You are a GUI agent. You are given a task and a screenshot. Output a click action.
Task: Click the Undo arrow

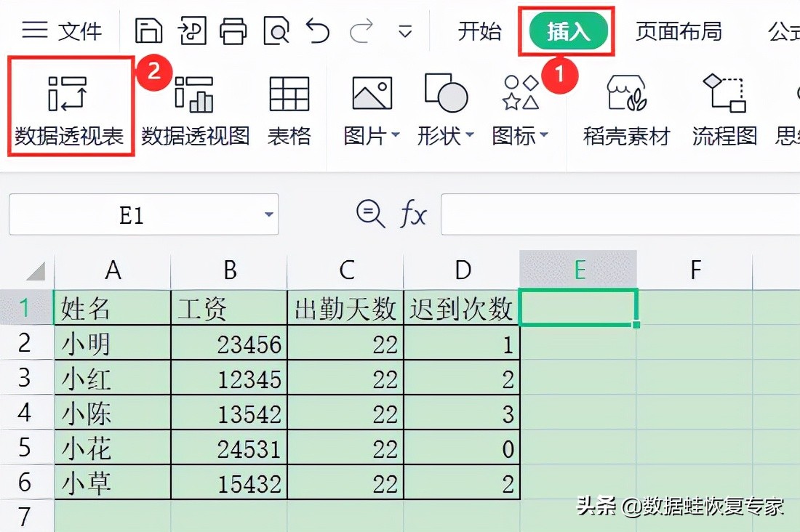tap(318, 31)
